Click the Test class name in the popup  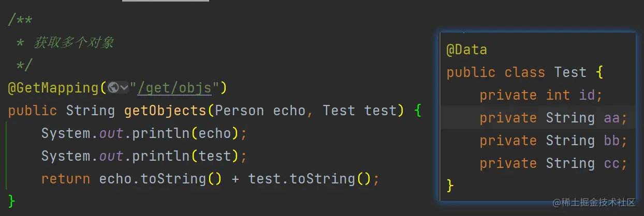pyautogui.click(x=570, y=72)
